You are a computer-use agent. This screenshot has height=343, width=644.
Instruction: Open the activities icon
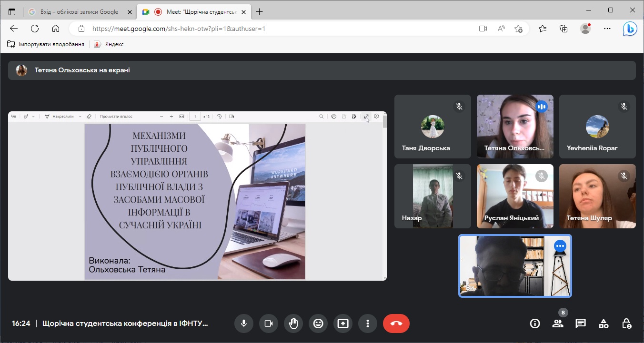pyautogui.click(x=604, y=323)
